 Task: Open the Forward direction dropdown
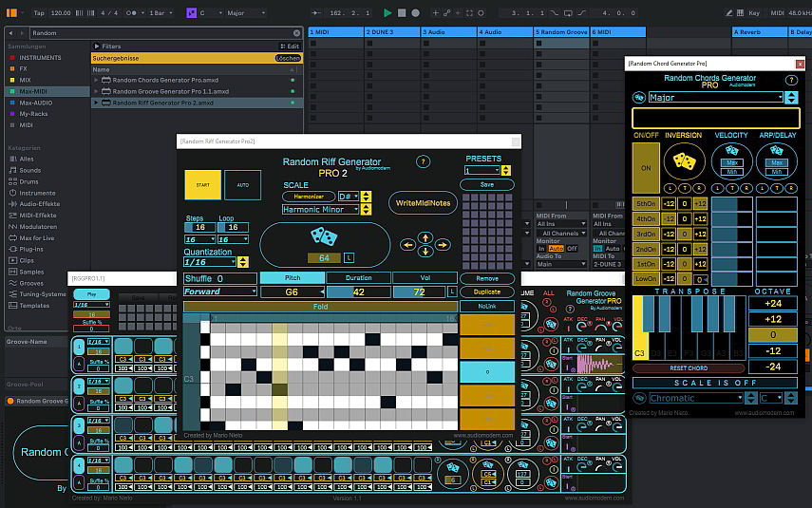point(220,292)
